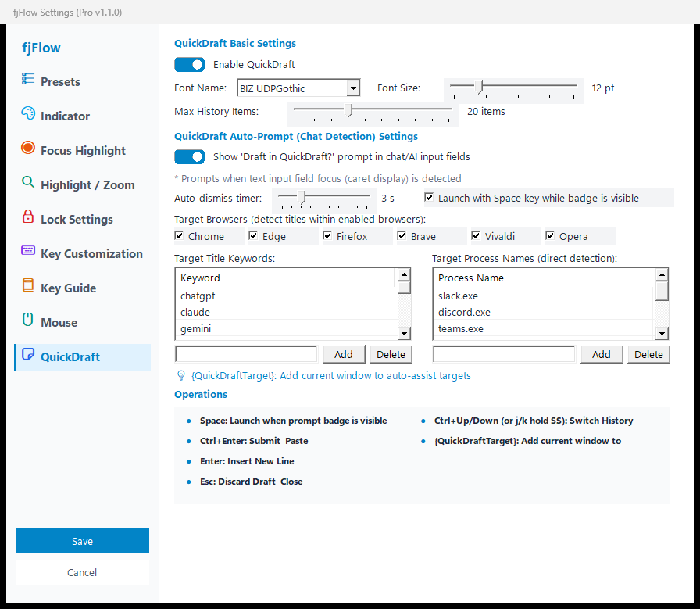Click the Presets list icon
Viewport: 700px width, 609px height.
[x=27, y=79]
